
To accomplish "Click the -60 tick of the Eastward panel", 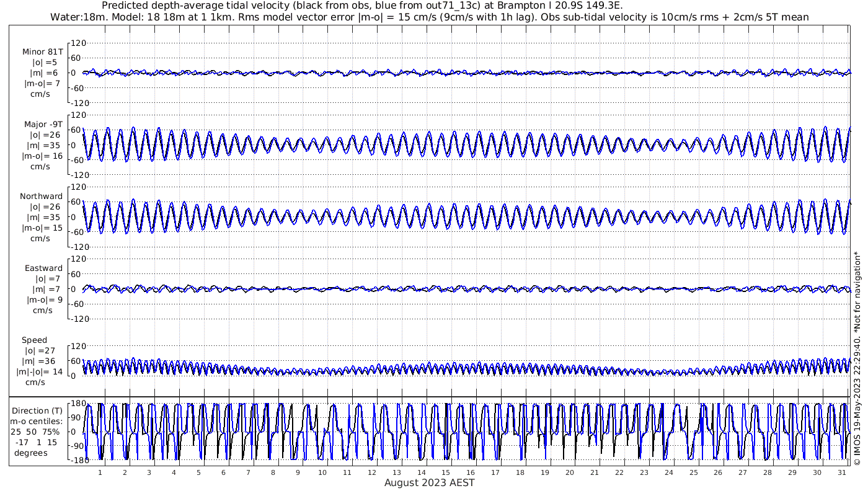I will coord(79,303).
